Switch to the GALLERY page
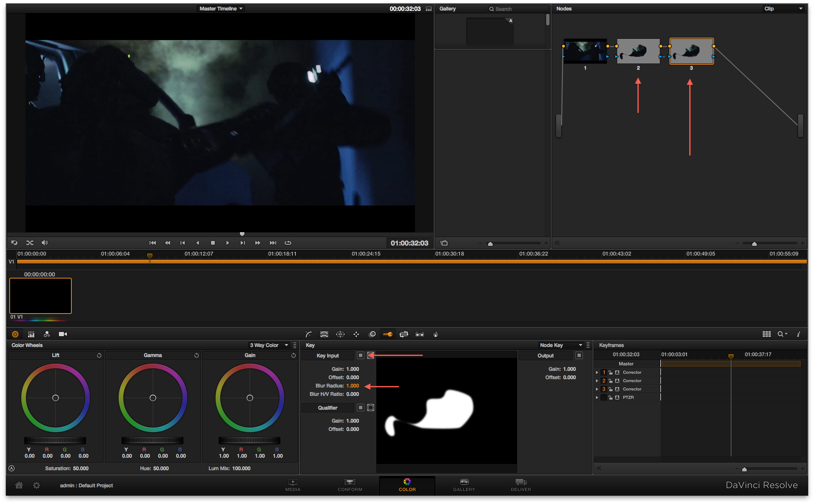The image size is (814, 504). (x=464, y=485)
